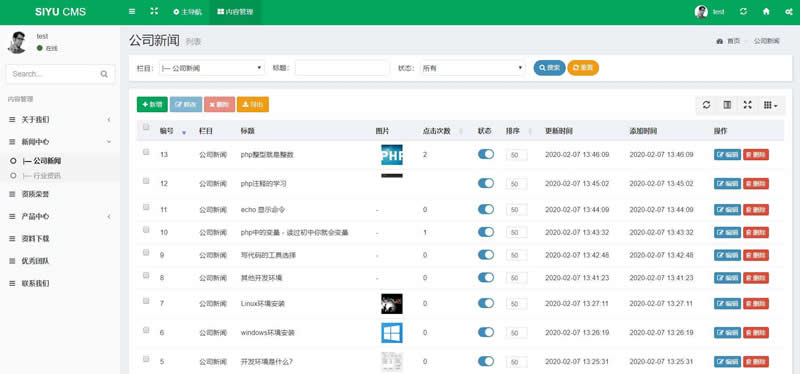Click the blue edit button for row 9

[x=727, y=255]
